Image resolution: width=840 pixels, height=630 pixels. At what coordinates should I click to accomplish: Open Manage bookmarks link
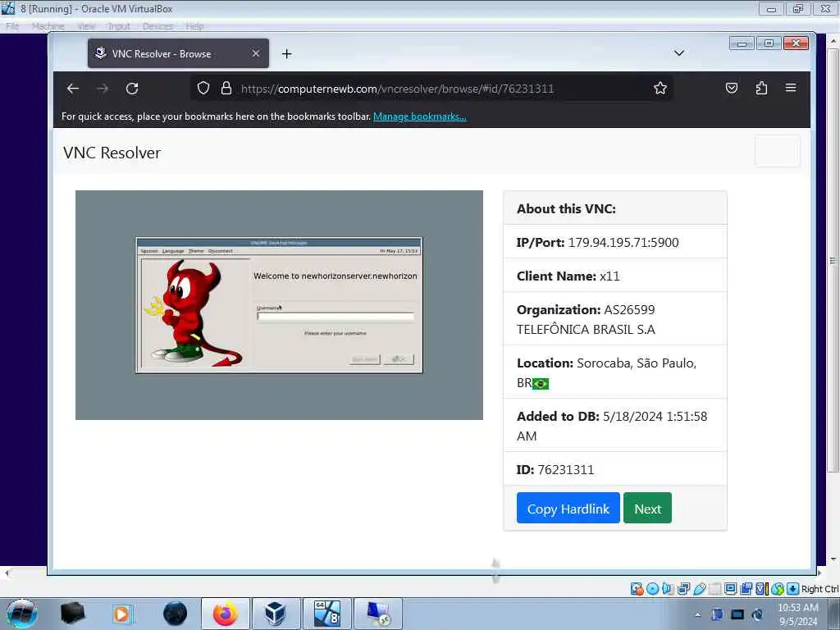coord(419,116)
